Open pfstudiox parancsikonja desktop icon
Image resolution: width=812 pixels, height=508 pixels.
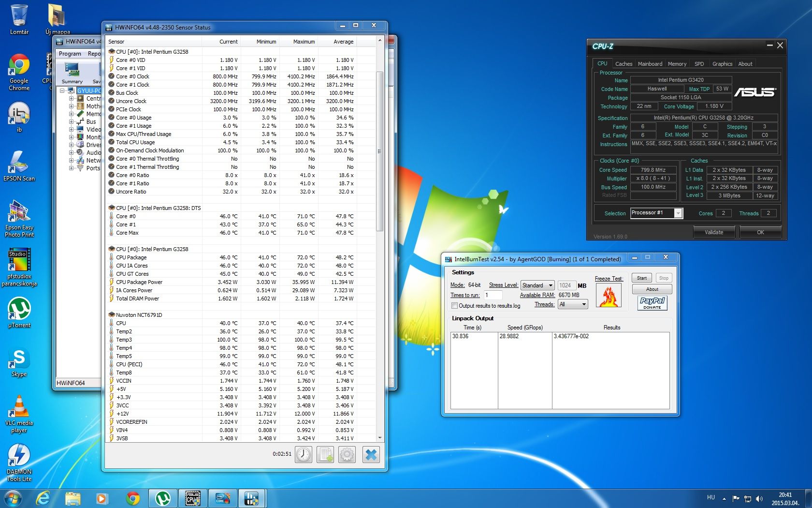(19, 268)
